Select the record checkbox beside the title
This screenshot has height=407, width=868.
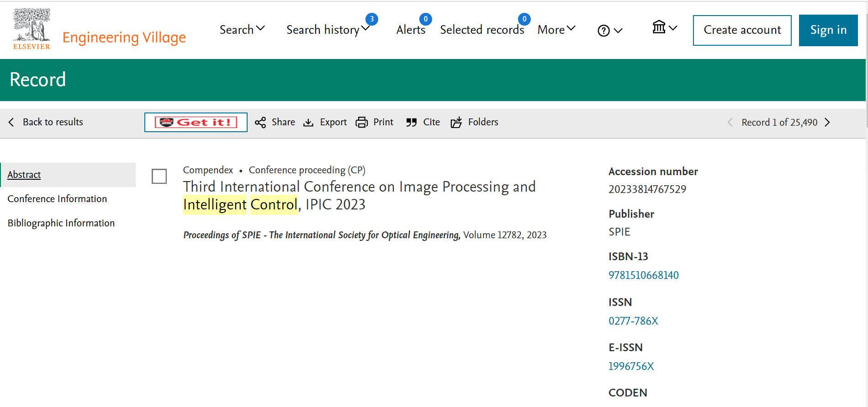point(159,176)
